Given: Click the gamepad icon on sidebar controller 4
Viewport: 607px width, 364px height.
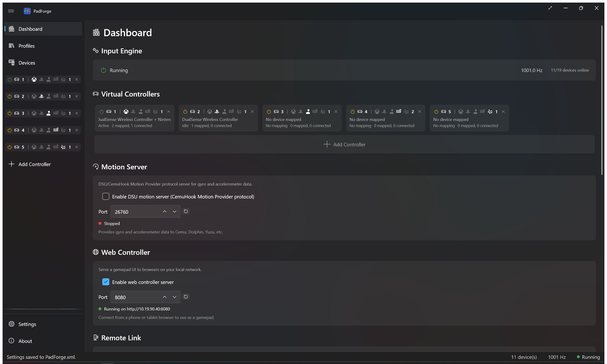Looking at the screenshot, I should tap(17, 130).
